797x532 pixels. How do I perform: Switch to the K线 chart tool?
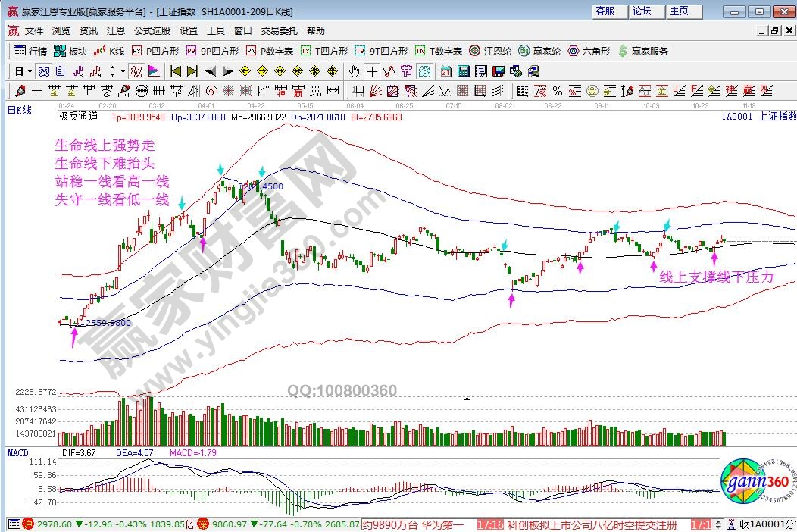[x=109, y=52]
